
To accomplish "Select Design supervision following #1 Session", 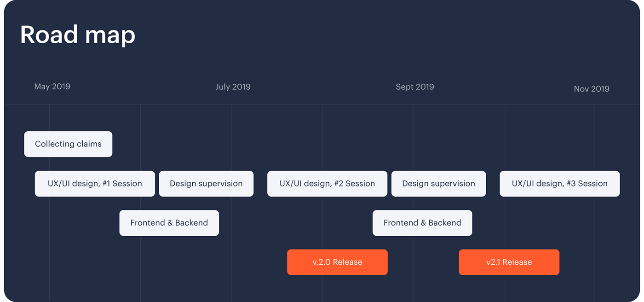I will click(206, 184).
